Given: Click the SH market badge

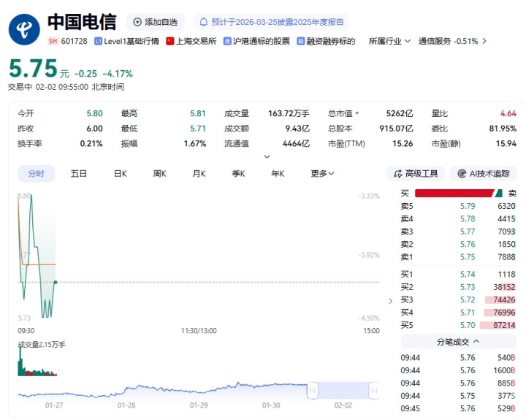Looking at the screenshot, I should [x=53, y=41].
